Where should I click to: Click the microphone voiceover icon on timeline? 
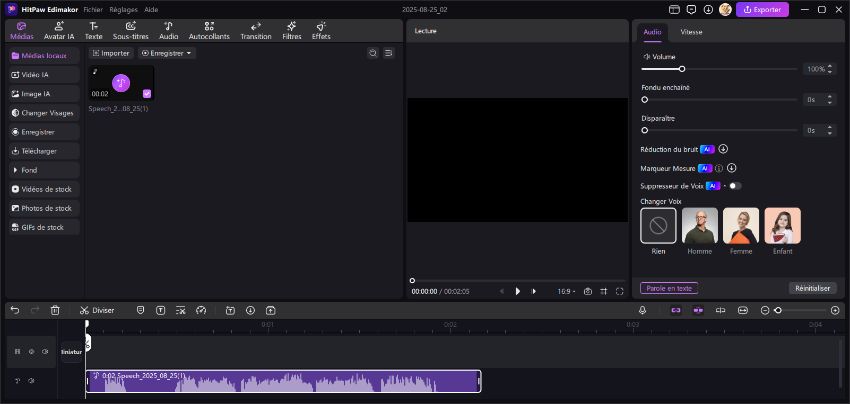pyautogui.click(x=642, y=310)
